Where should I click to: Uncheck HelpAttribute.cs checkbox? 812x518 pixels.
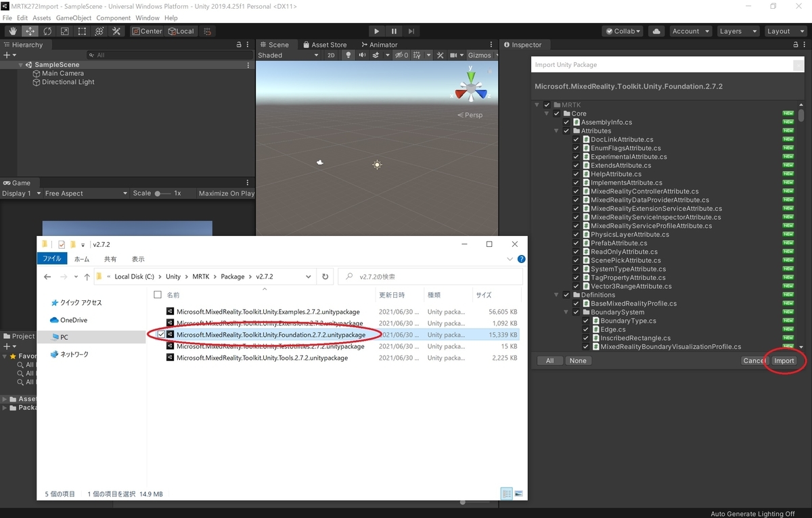click(576, 174)
